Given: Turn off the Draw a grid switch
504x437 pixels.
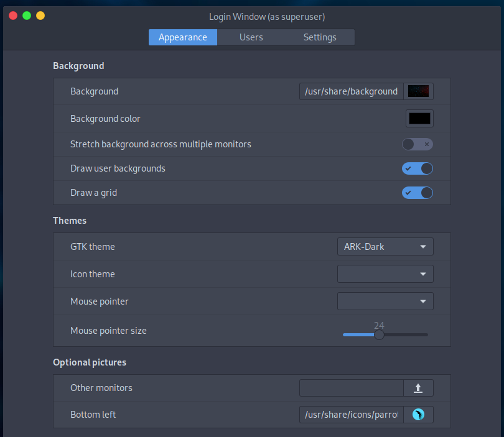Looking at the screenshot, I should pyautogui.click(x=417, y=193).
